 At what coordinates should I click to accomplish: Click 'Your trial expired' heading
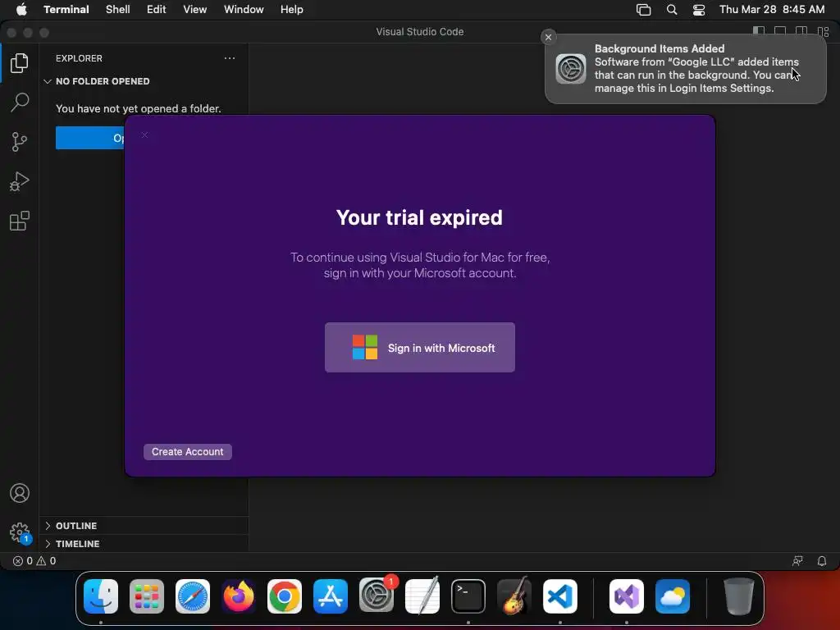click(x=419, y=217)
